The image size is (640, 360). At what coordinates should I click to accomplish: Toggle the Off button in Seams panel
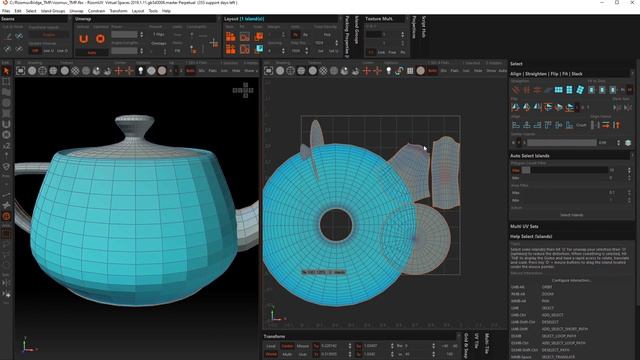pyautogui.click(x=35, y=51)
